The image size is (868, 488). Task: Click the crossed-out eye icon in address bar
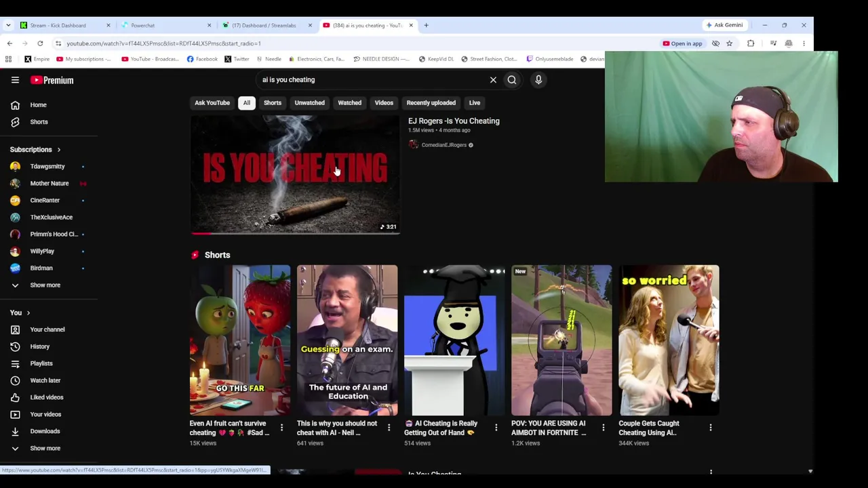point(715,43)
